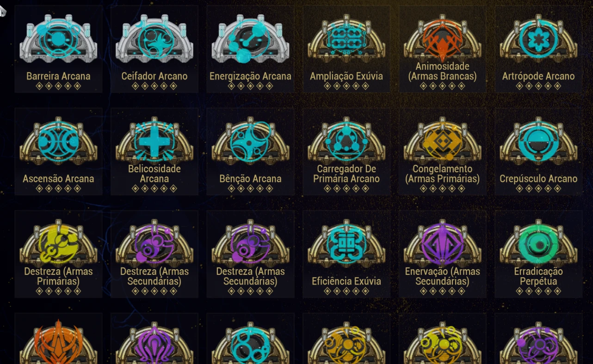The width and height of the screenshot is (593, 364).
Task: Select the Ceifador Arcano arcane
Action: click(x=154, y=49)
